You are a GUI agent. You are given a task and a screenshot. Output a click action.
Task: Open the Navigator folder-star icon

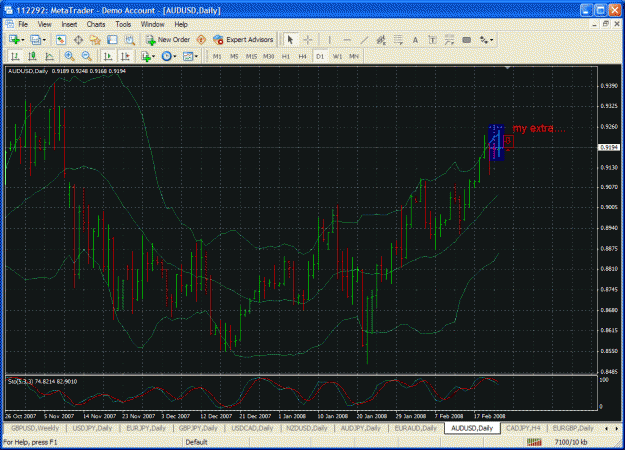click(x=95, y=39)
